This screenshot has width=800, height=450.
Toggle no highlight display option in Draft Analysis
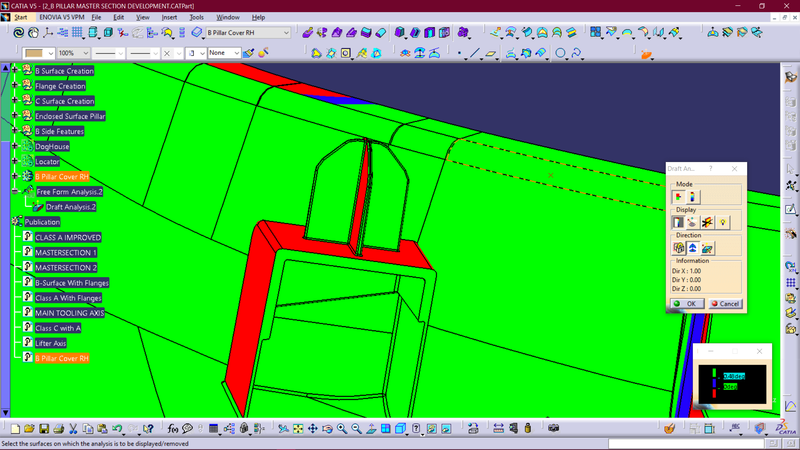(x=707, y=222)
